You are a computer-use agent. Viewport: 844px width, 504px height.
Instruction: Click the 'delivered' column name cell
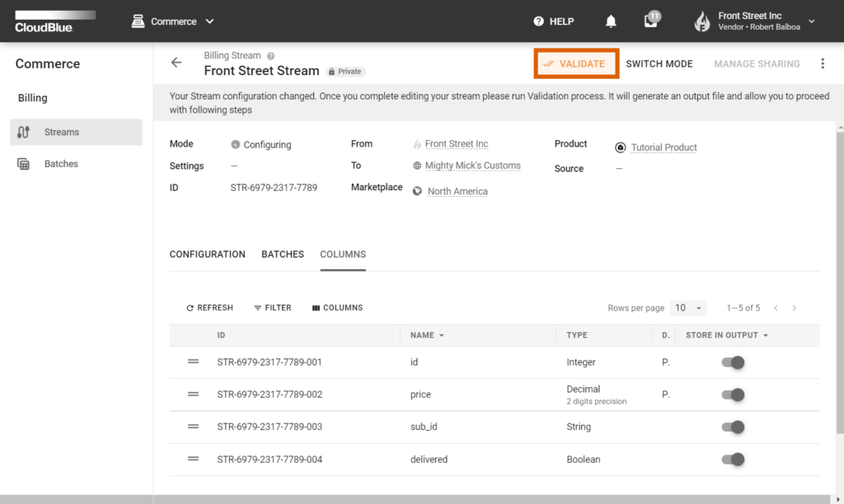[429, 460]
